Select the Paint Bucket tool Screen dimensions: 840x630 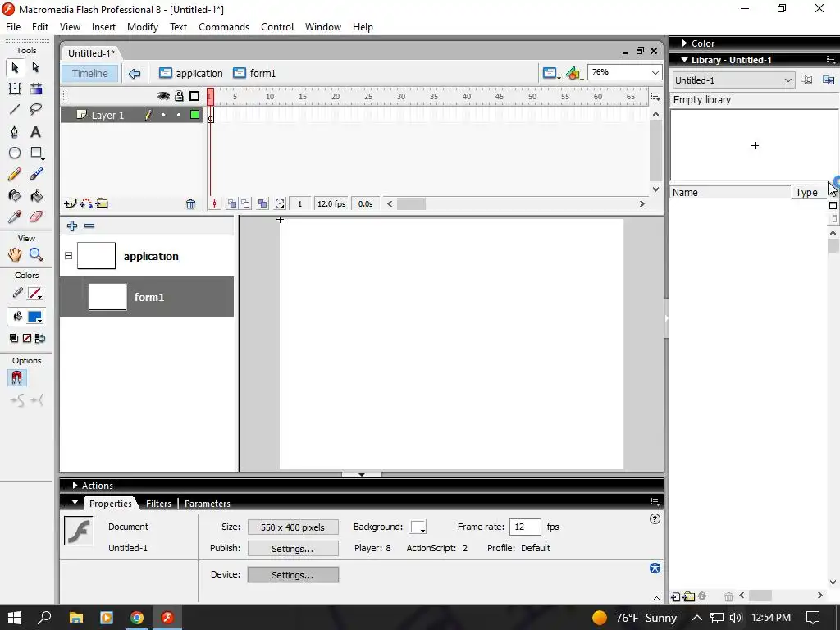tap(36, 195)
